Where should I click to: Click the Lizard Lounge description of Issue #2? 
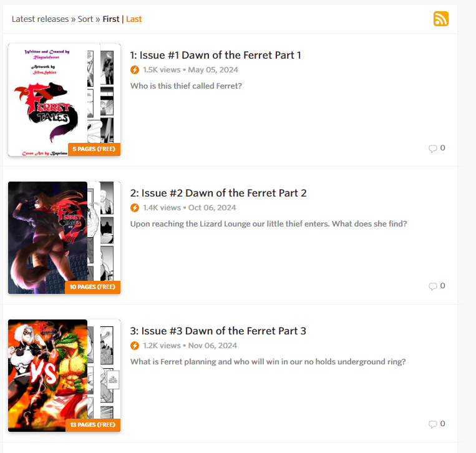coord(269,224)
